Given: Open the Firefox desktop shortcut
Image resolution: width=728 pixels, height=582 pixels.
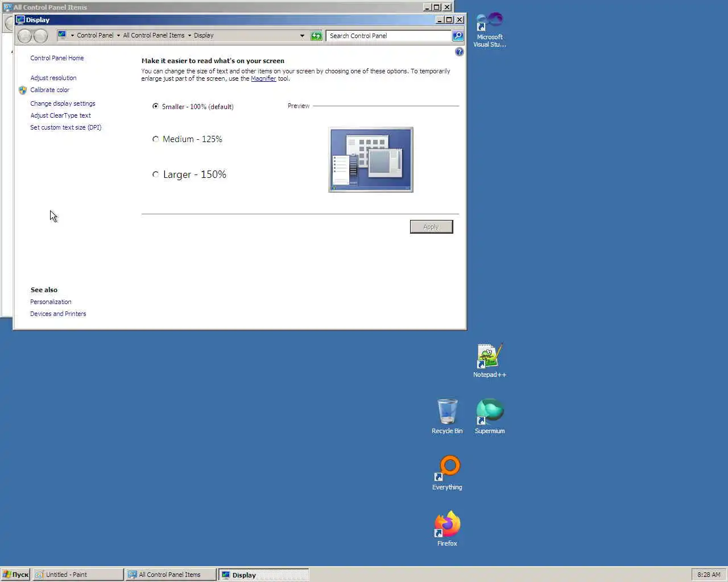Looking at the screenshot, I should pos(447,529).
